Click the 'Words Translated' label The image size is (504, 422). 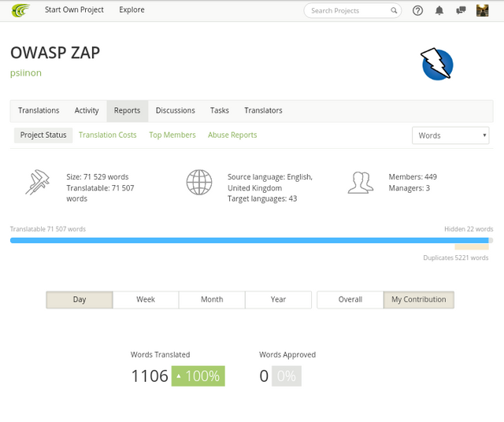pyautogui.click(x=160, y=355)
